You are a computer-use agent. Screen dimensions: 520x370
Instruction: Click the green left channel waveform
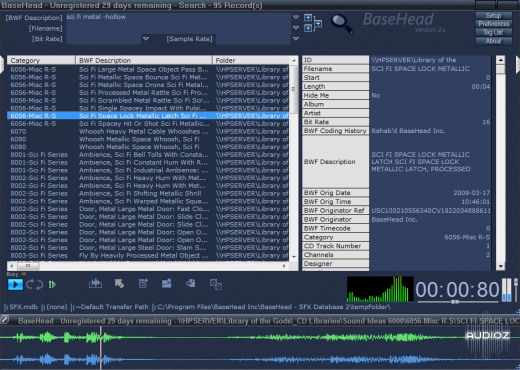pos(260,337)
